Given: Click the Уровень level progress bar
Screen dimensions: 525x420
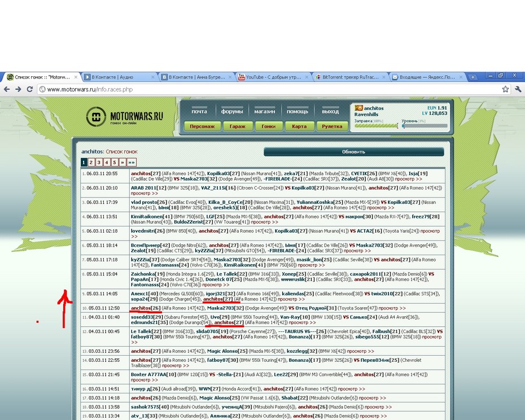Looking at the screenshot, I should coord(425,126).
